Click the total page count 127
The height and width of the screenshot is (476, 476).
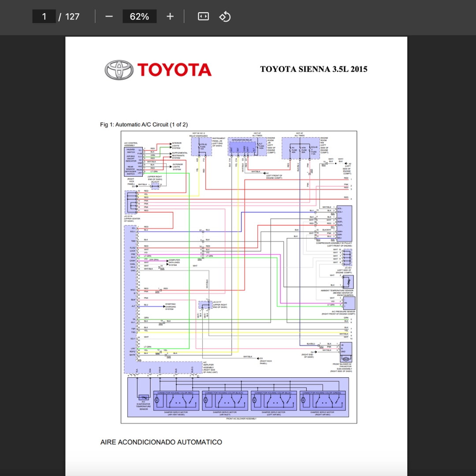point(72,16)
